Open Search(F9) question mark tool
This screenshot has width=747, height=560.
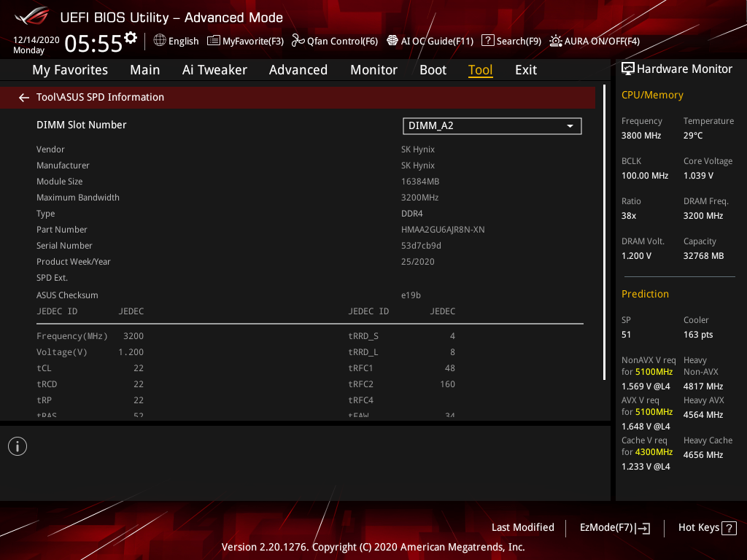[x=511, y=41]
